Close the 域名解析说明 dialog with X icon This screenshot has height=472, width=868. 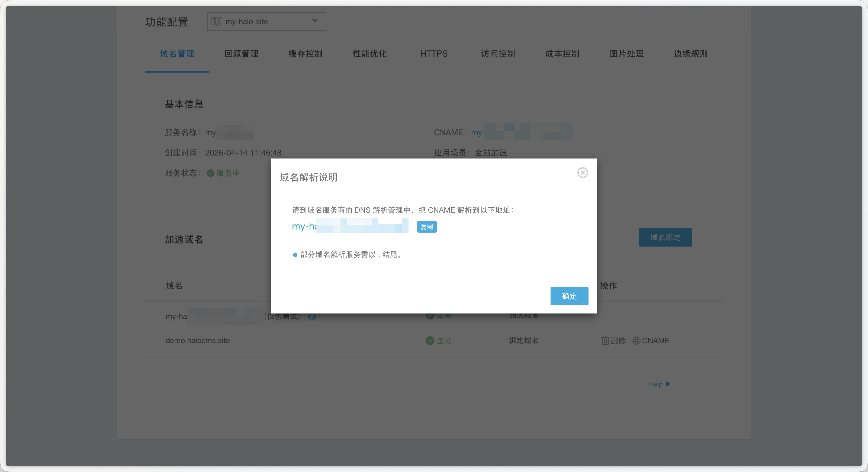tap(582, 173)
